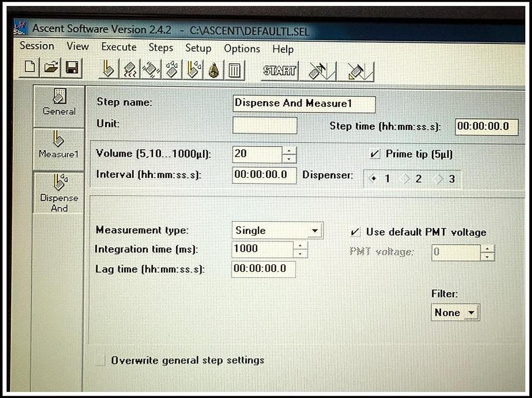The image size is (532, 398).
Task: Increase Volume using the up spinner arrow
Action: [x=289, y=151]
